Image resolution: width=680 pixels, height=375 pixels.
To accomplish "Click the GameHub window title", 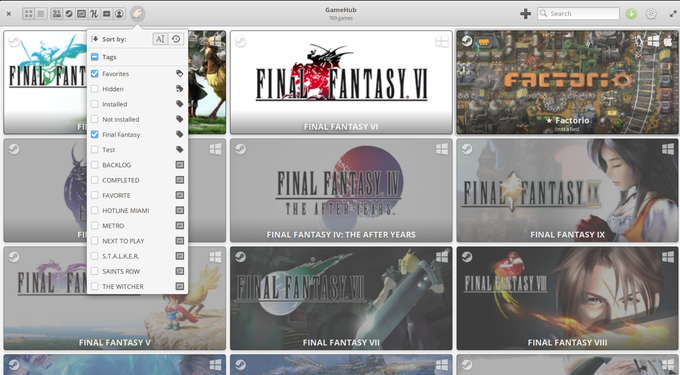I will (x=341, y=10).
